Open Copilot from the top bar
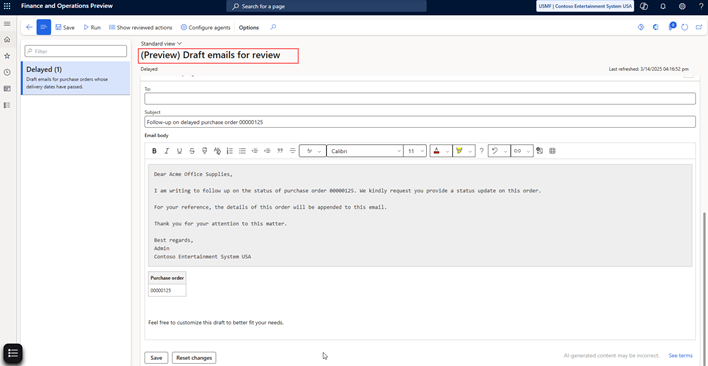The width and height of the screenshot is (708, 366). tap(644, 6)
